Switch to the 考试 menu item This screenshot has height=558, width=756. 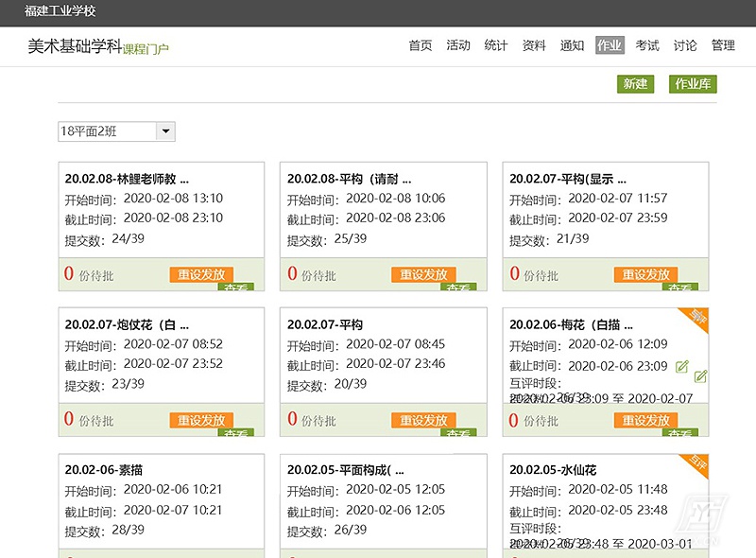coord(647,45)
